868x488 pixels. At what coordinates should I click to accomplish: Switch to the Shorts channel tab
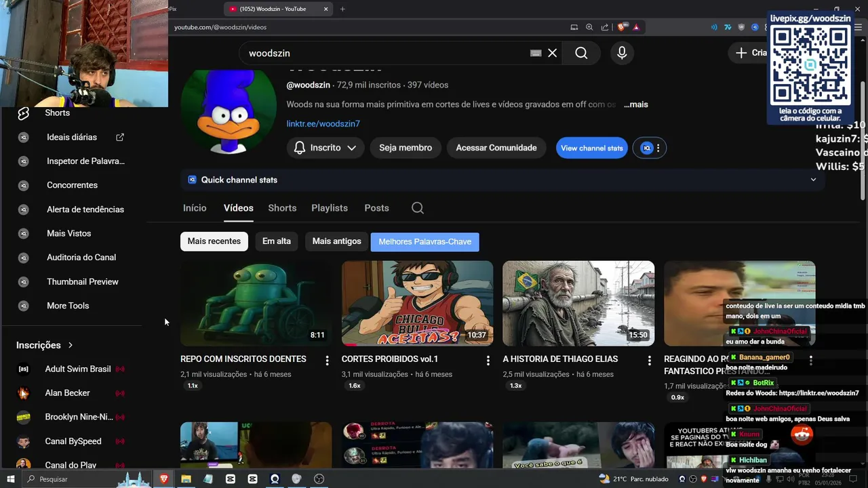click(x=282, y=208)
